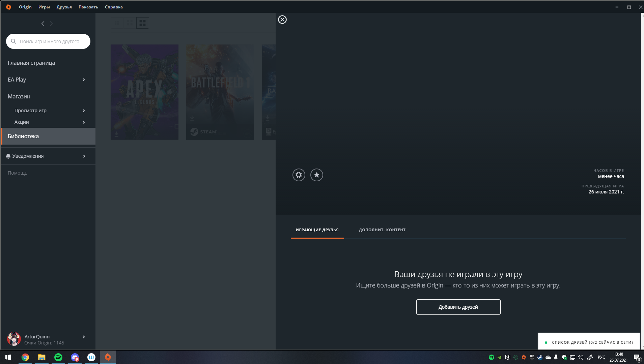This screenshot has height=364, width=644.
Task: Go back using the left navigation arrow
Action: (43, 24)
